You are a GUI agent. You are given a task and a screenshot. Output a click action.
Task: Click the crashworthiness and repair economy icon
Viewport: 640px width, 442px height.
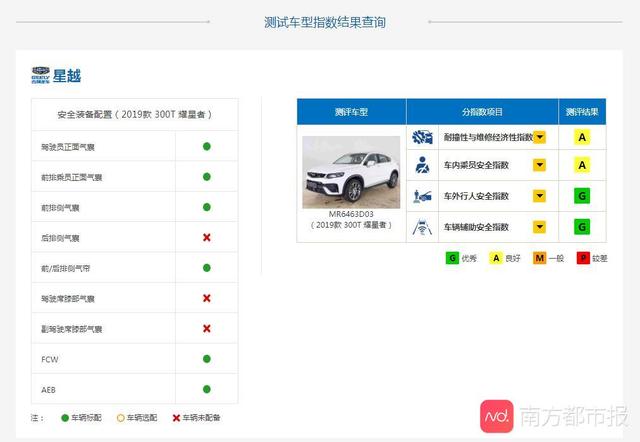[x=423, y=137]
